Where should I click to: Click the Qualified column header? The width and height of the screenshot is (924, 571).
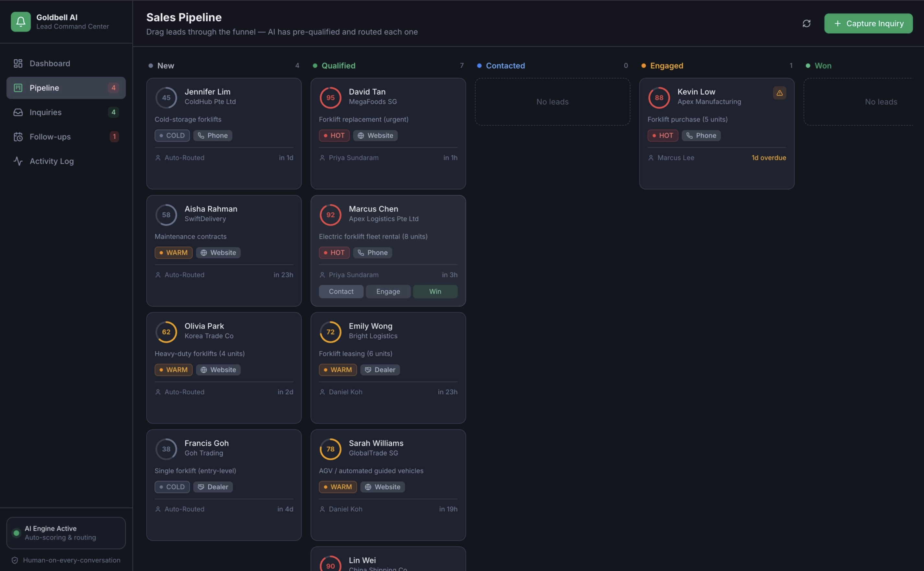[x=338, y=66]
